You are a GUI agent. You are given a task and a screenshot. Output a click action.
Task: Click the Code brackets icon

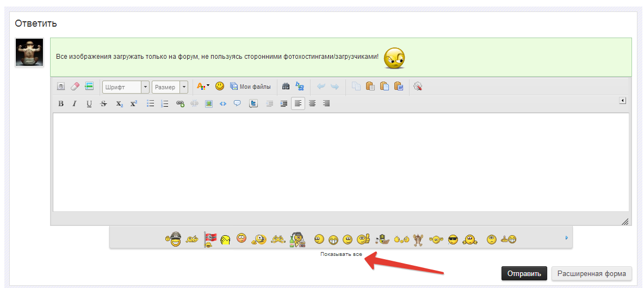click(223, 103)
